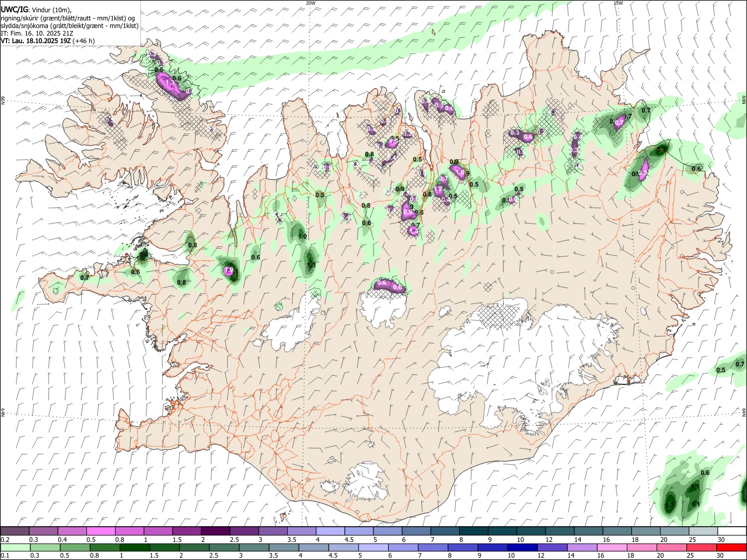Pick medium green 0.5 swatch in bottom legend row

tap(75, 547)
